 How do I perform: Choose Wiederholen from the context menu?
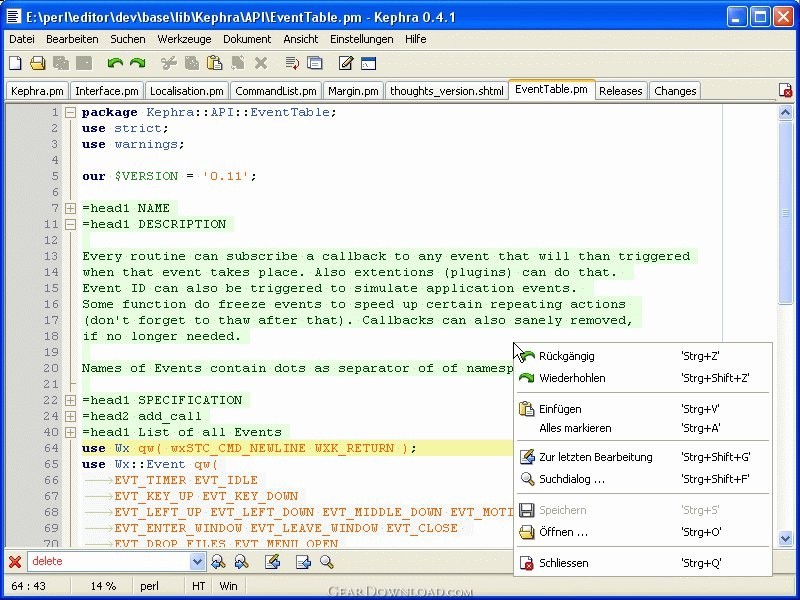pyautogui.click(x=643, y=378)
